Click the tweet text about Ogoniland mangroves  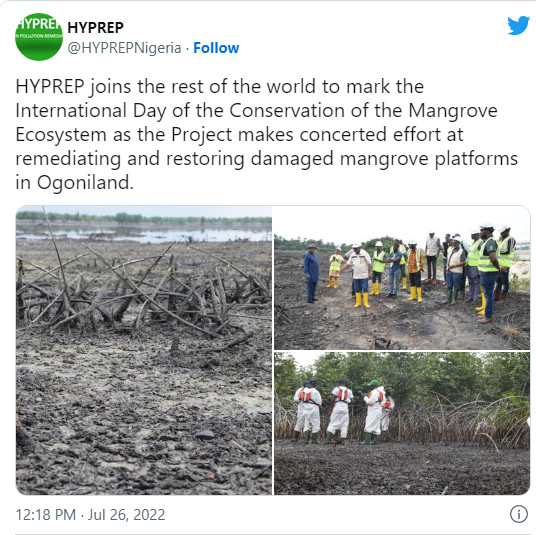click(x=267, y=134)
